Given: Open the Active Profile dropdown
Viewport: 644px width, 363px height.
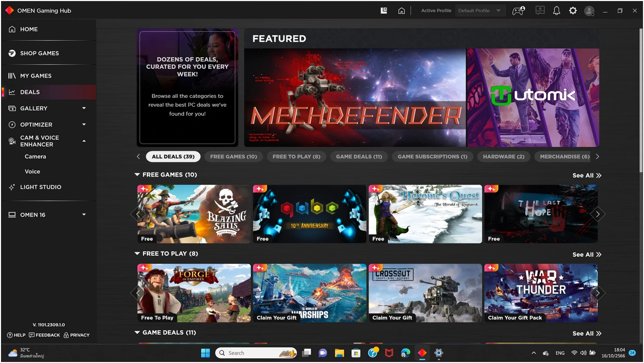Looking at the screenshot, I should click(x=479, y=11).
